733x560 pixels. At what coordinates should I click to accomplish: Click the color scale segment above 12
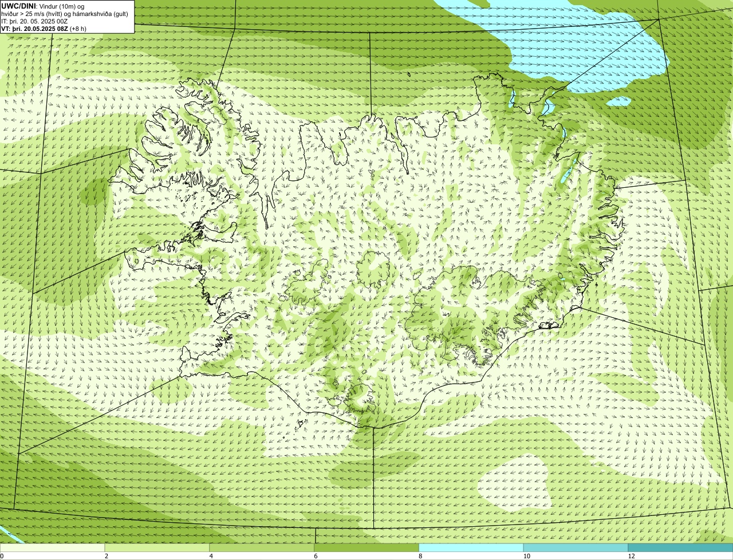(681, 548)
